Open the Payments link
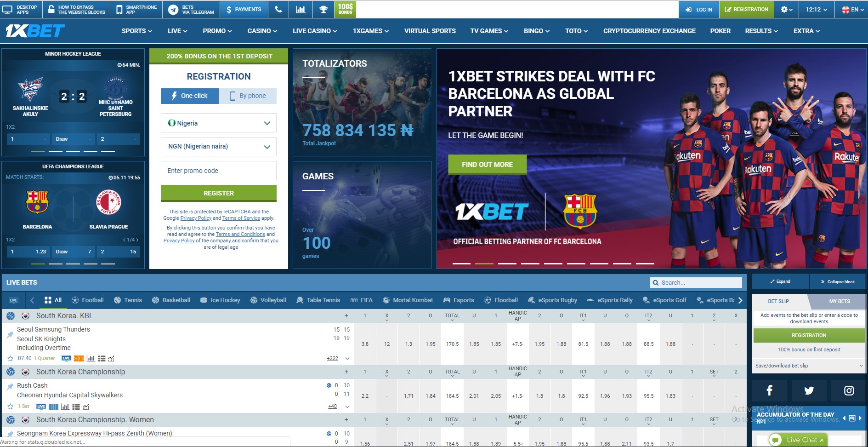The width and height of the screenshot is (868, 447). 243,9
